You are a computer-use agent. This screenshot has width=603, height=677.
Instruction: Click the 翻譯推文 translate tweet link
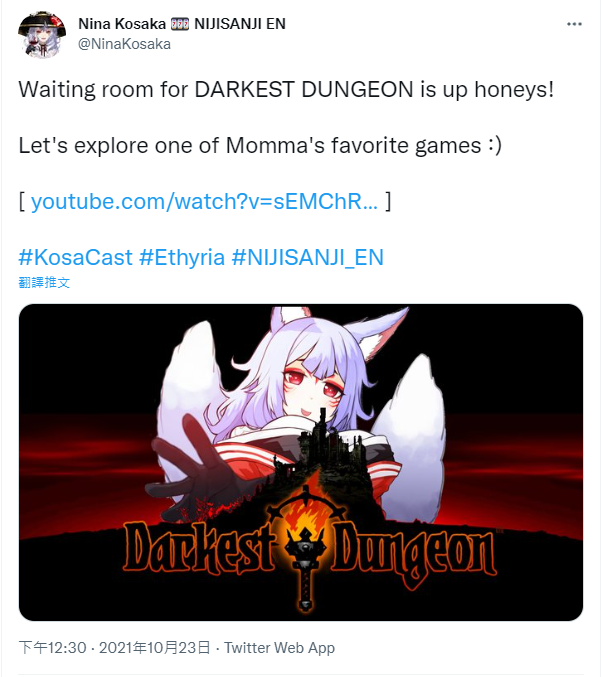44,283
